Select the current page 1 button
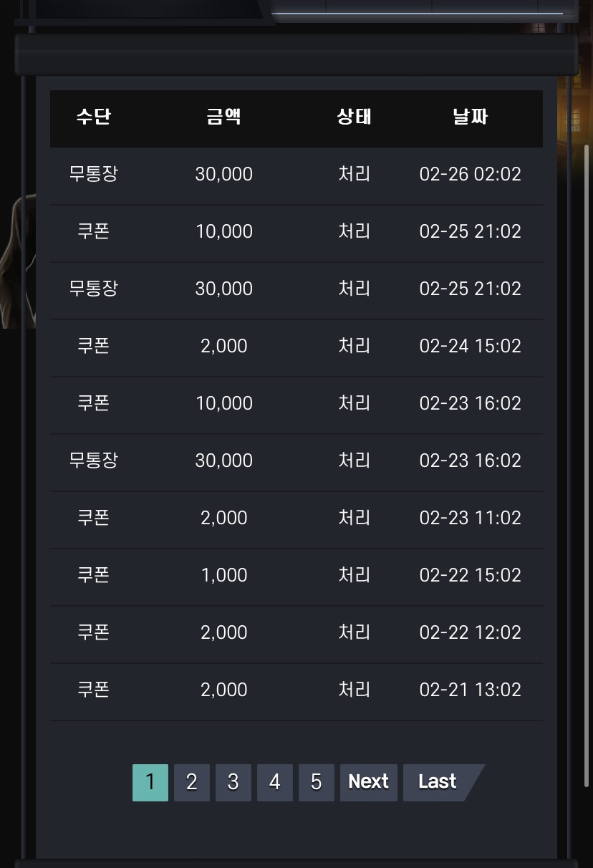This screenshot has width=593, height=868. [x=150, y=782]
